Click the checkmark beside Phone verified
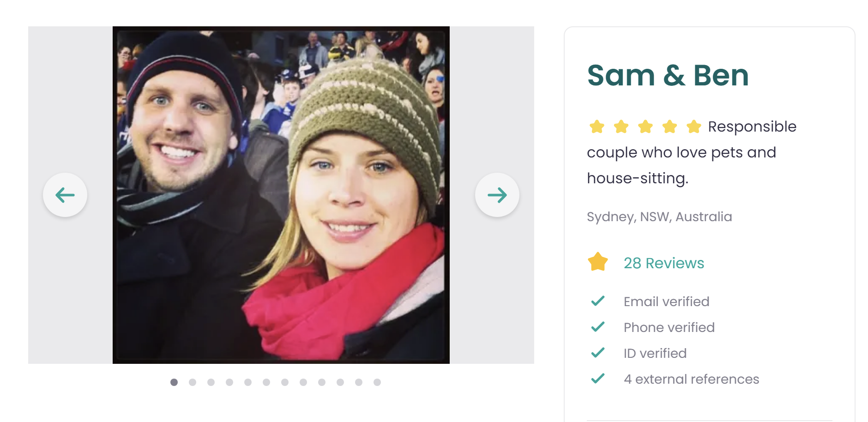Viewport: 868px width, 422px height. (598, 327)
